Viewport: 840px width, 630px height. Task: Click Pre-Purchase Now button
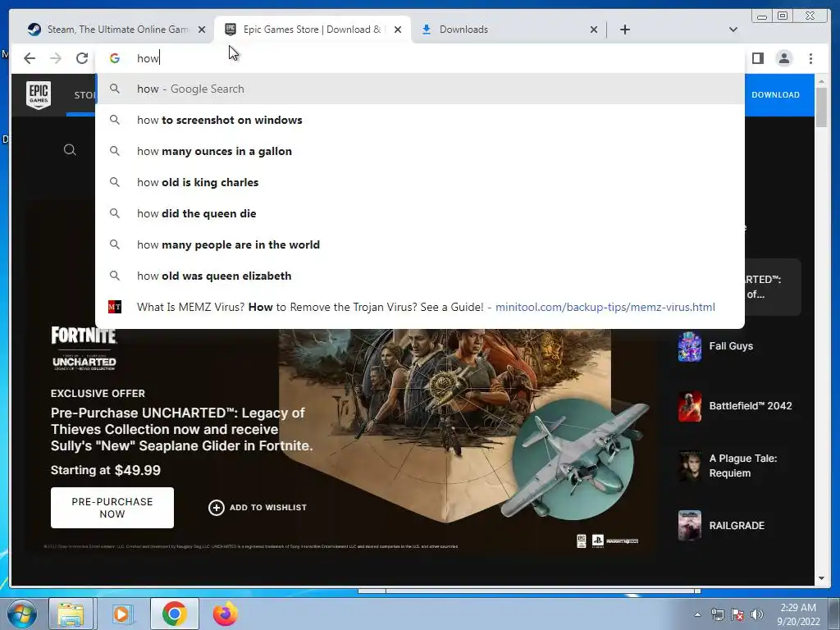tap(112, 507)
